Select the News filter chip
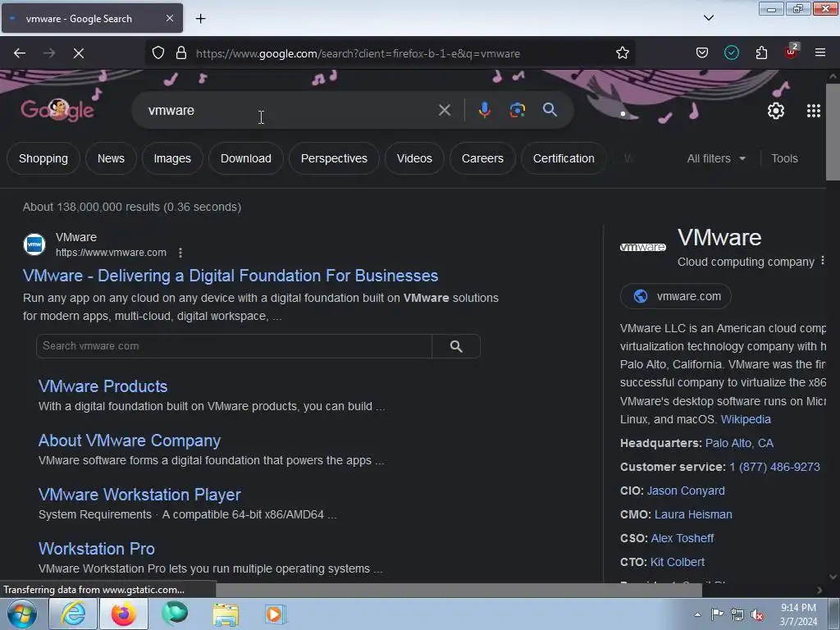This screenshot has width=840, height=630. click(x=111, y=158)
